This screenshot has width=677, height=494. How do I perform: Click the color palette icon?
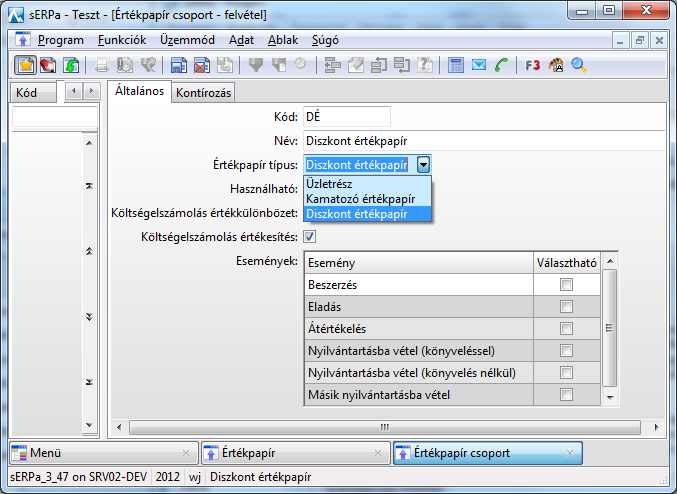coord(556,65)
